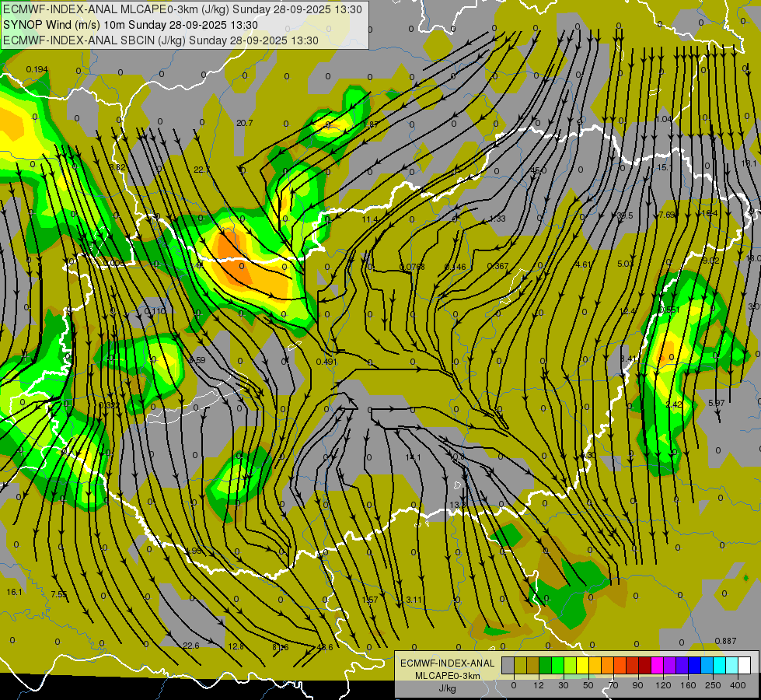This screenshot has height=700, width=761.
Task: Click the dark red legend swatch
Action: [644, 666]
